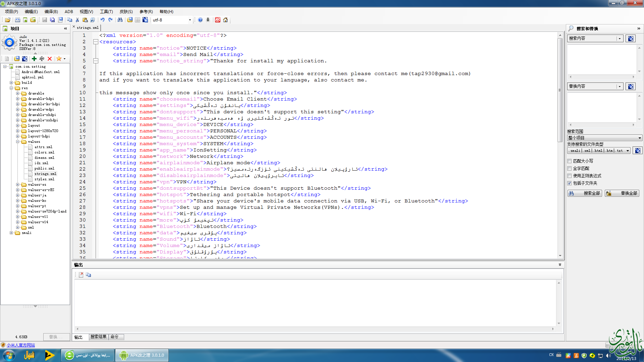Add a file with the green plus icon
Viewport: 644px width, 362px height.
34,59
